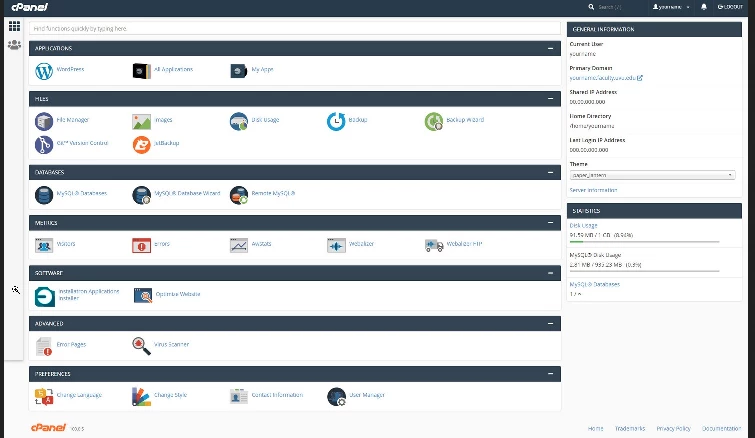Open the WordPress application icon

(x=44, y=70)
